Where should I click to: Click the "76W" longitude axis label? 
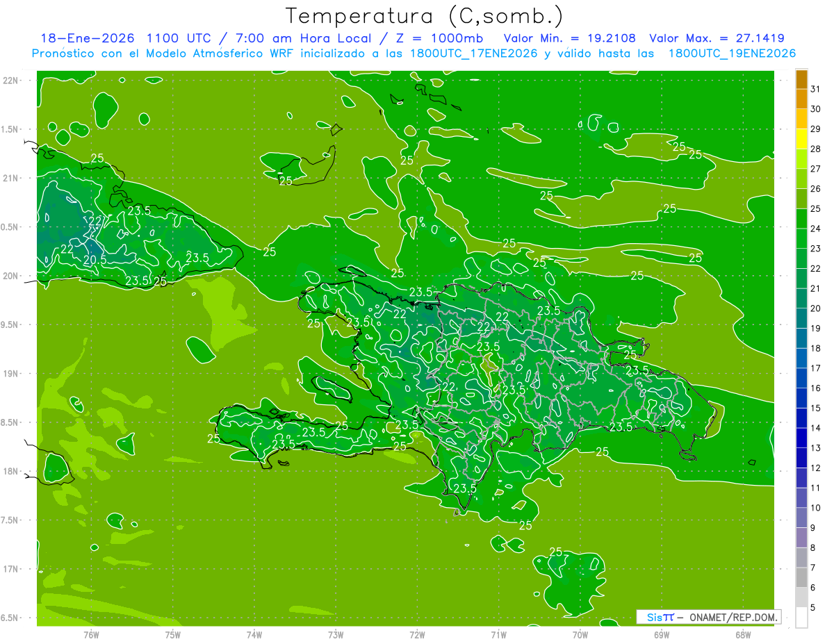click(91, 634)
